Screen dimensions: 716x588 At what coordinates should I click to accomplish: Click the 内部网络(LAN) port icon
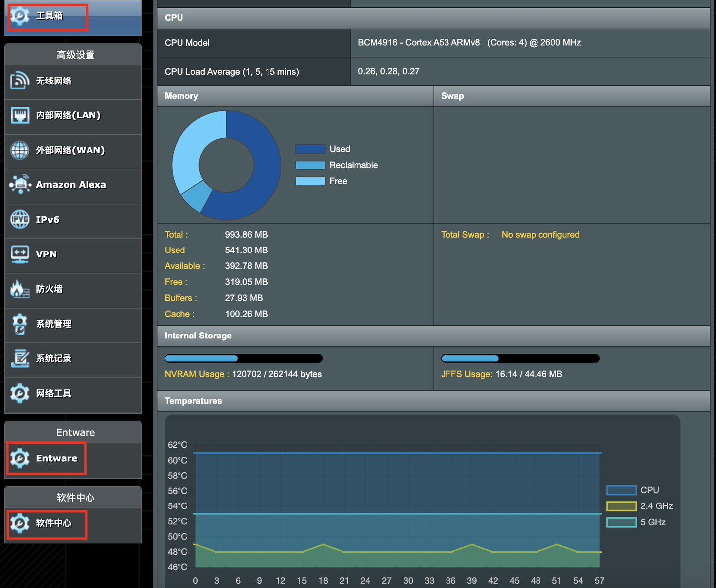click(x=20, y=115)
